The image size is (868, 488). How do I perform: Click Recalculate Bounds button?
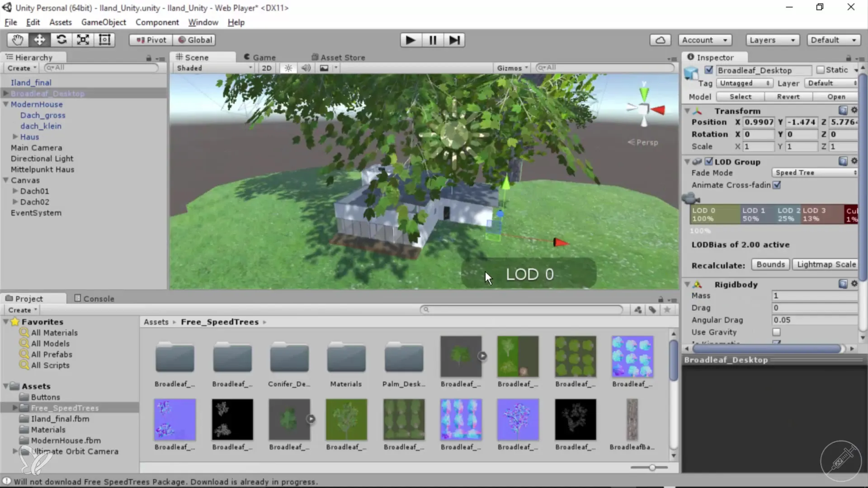point(771,264)
